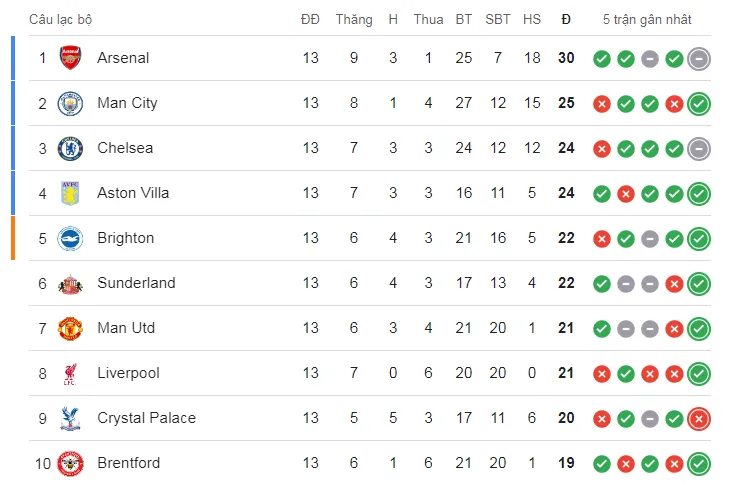The width and height of the screenshot is (740, 484).
Task: Click the Brentford club crest
Action: tap(70, 463)
